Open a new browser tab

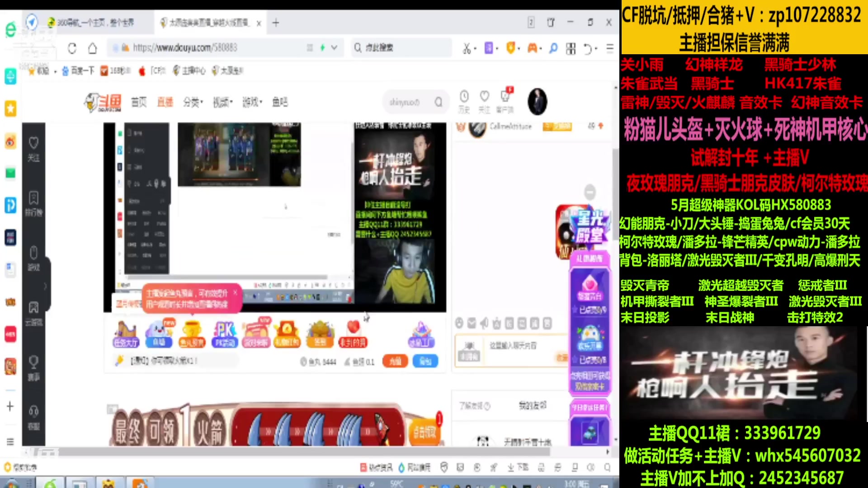276,22
